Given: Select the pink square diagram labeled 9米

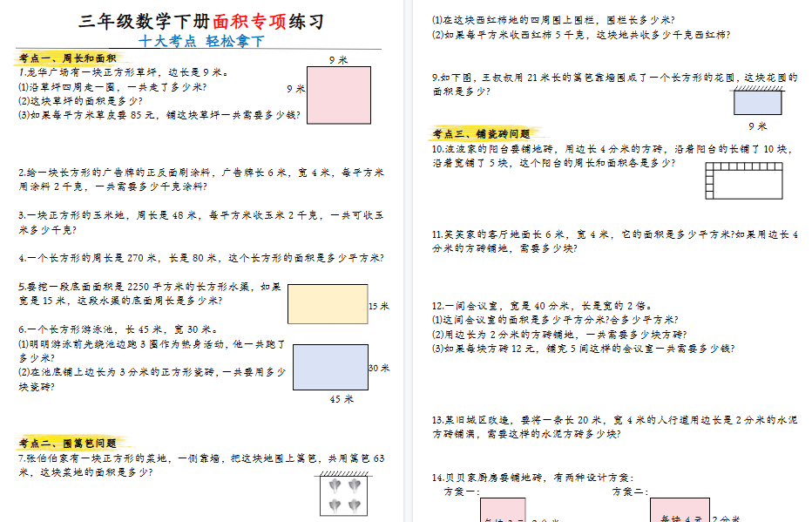Looking at the screenshot, I should tap(342, 93).
